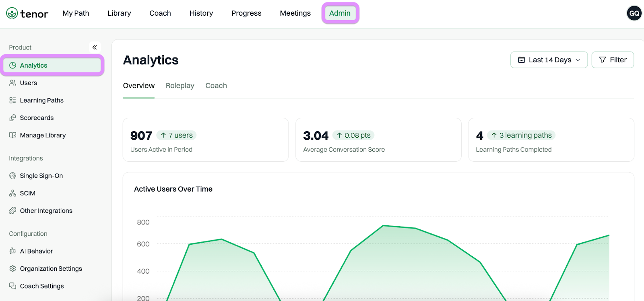This screenshot has height=301, width=644.
Task: Click the Other Integrations puzzle icon
Action: (x=12, y=211)
